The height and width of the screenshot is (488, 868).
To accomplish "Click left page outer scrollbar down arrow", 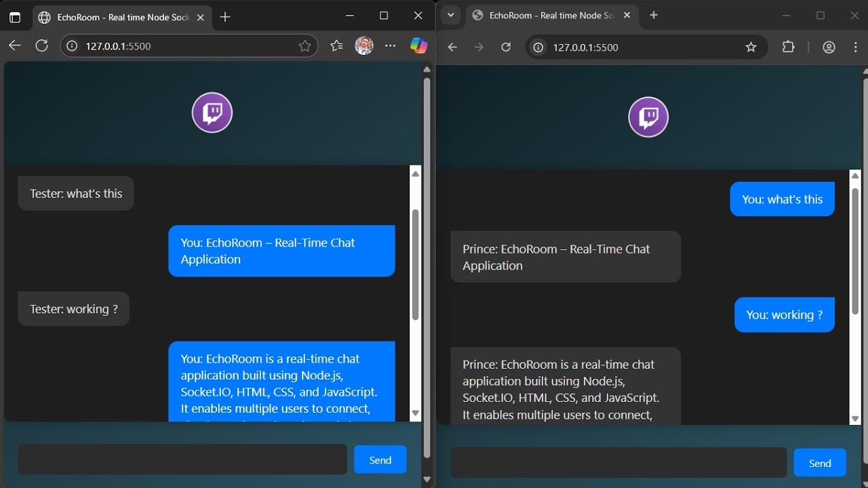I will [x=427, y=479].
